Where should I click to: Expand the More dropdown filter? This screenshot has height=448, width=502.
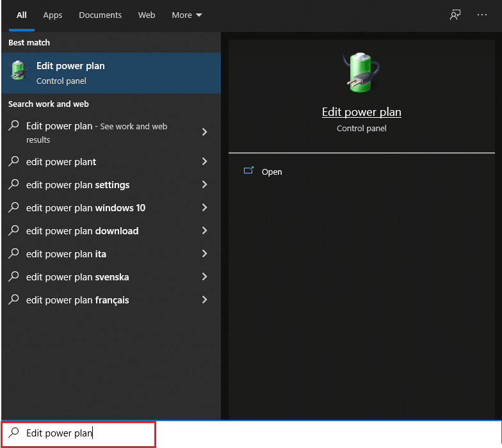click(x=186, y=15)
